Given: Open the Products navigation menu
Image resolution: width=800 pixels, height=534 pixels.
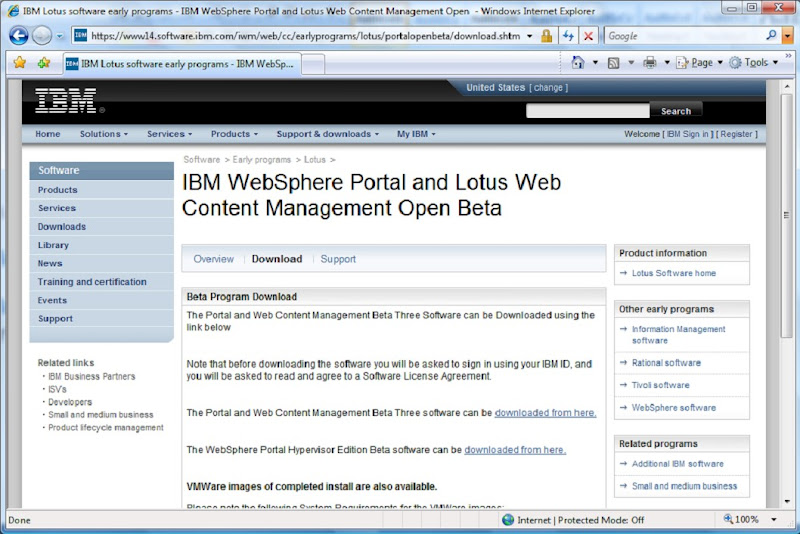Looking at the screenshot, I should (x=234, y=134).
